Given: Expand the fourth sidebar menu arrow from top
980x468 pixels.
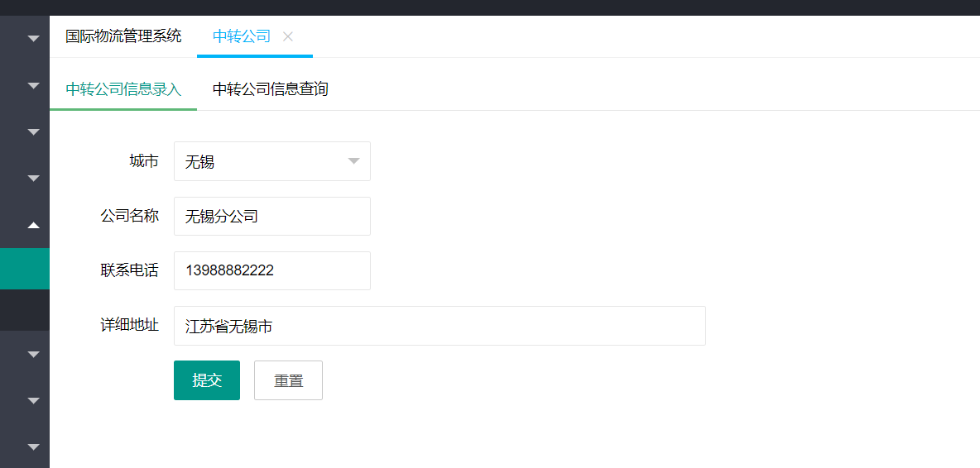Looking at the screenshot, I should pyautogui.click(x=33, y=178).
